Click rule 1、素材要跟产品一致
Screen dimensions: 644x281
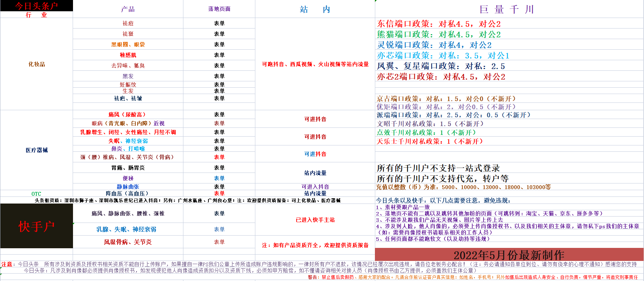point(402,207)
